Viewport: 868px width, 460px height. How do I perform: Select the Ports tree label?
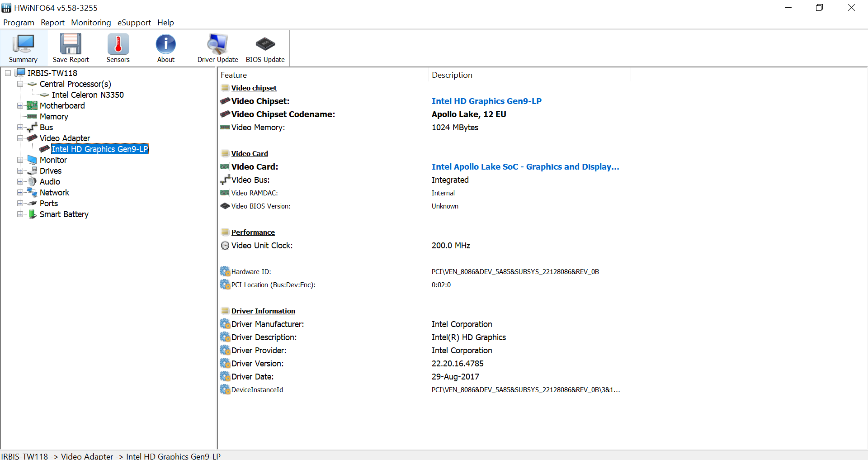point(49,203)
